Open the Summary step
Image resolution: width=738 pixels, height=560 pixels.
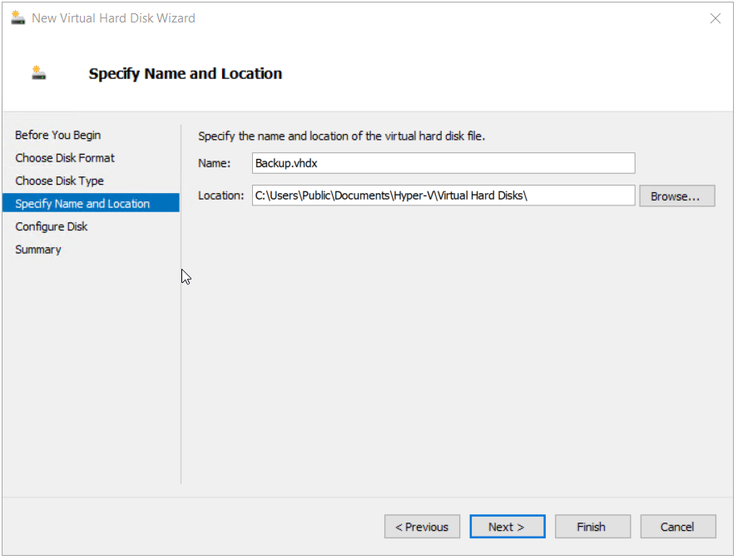pos(38,250)
